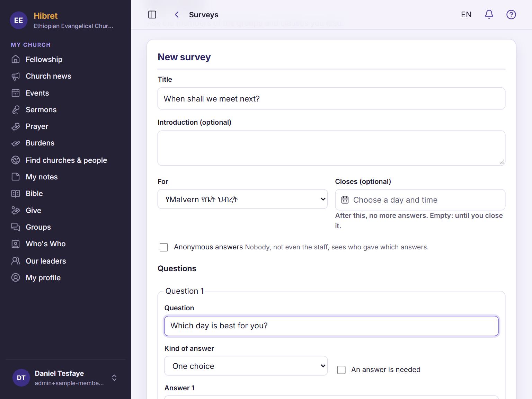Click the Groups chat bubbles icon

(x=16, y=227)
